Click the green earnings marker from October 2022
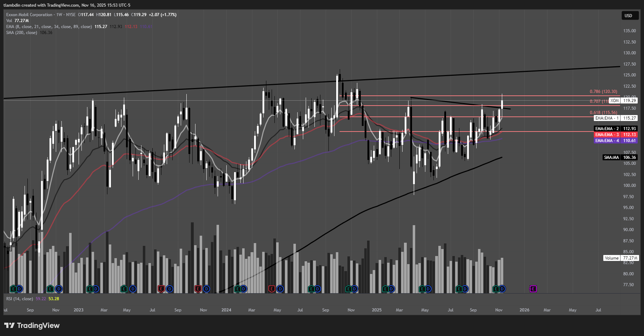The height and width of the screenshot is (336, 644). 50,289
